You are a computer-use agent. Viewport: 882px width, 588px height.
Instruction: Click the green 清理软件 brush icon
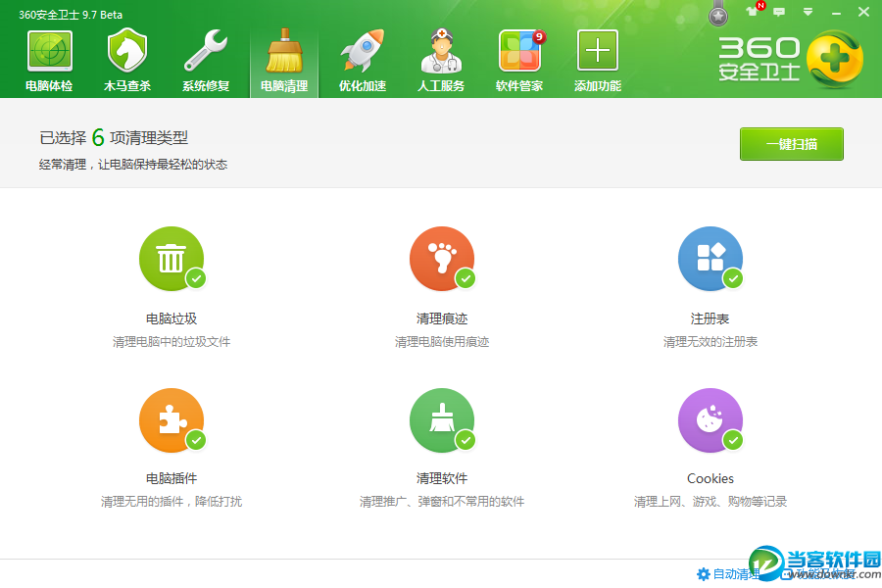pos(442,419)
